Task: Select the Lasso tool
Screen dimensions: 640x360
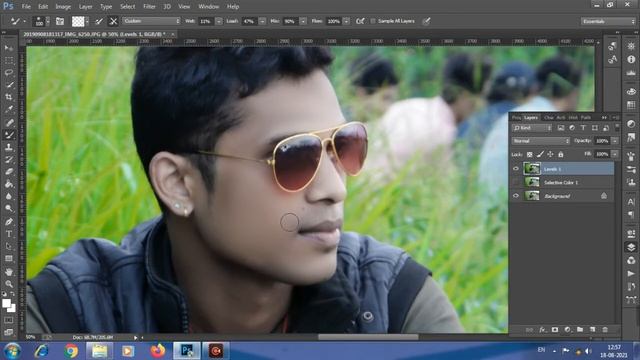Action: [9, 73]
